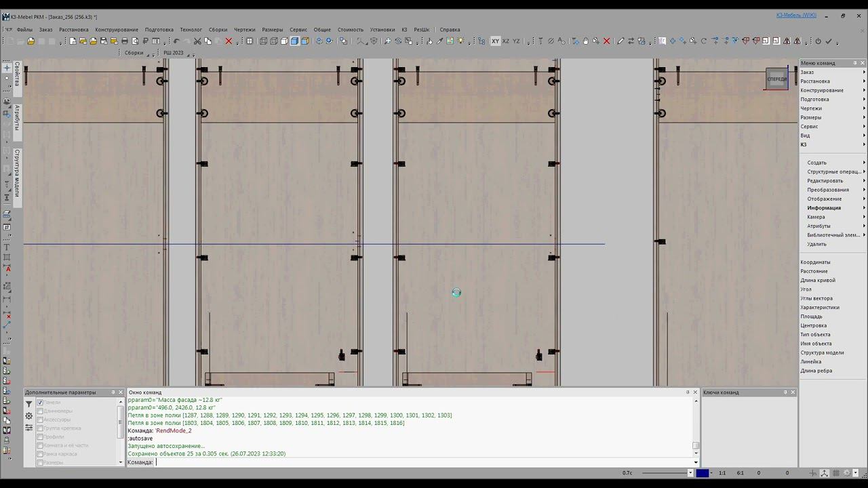Screen dimensions: 868x488
Task: Expand the Камера submenu in the command menu
Action: click(816, 217)
